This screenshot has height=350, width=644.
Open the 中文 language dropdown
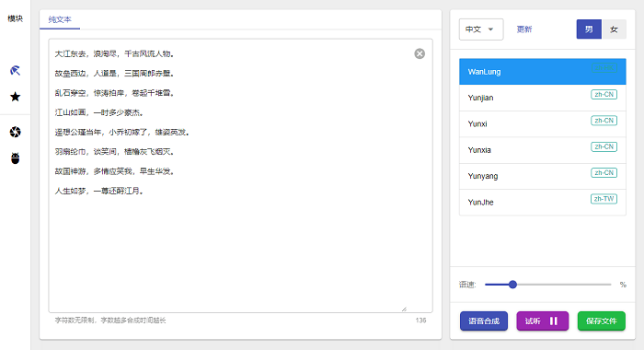(x=481, y=29)
